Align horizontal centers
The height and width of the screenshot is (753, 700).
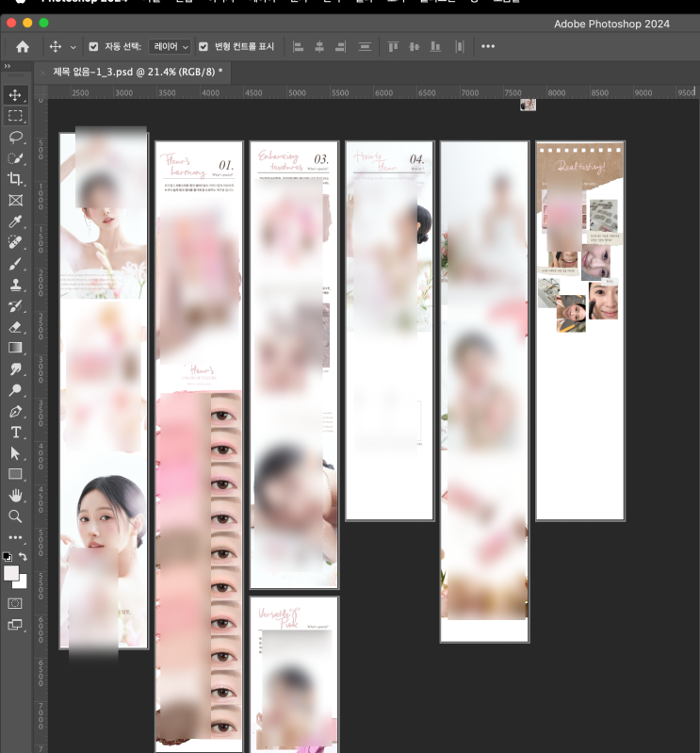click(x=319, y=46)
